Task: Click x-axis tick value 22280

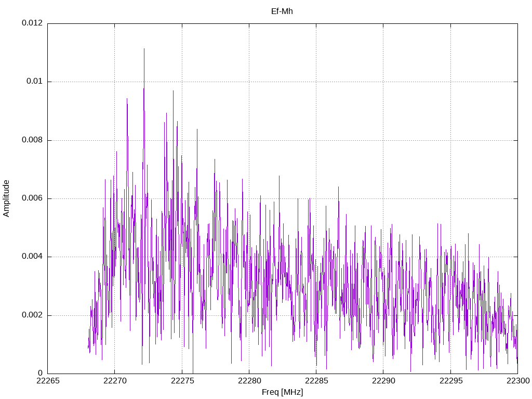Action: 249,381
